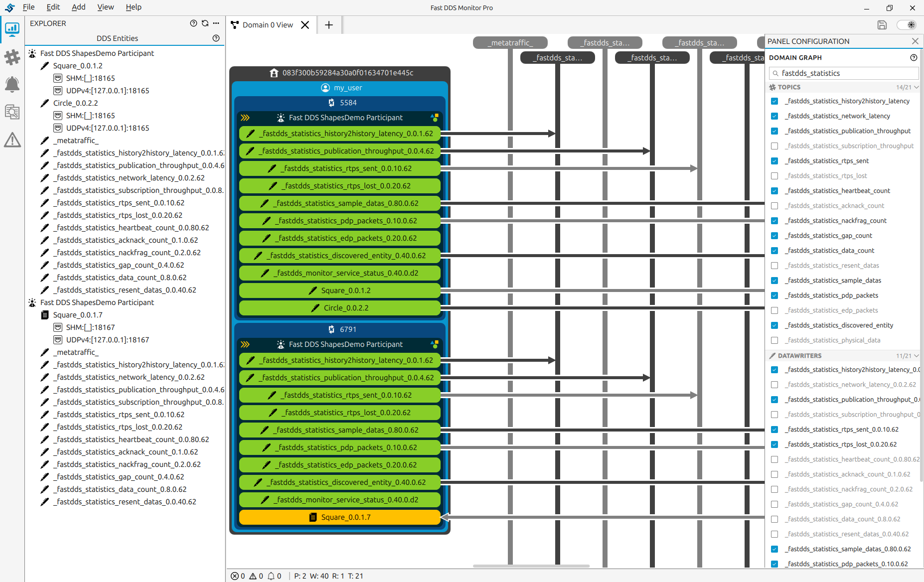Collapse first participant in graph
Viewport: 924px width, 582px height.
245,118
